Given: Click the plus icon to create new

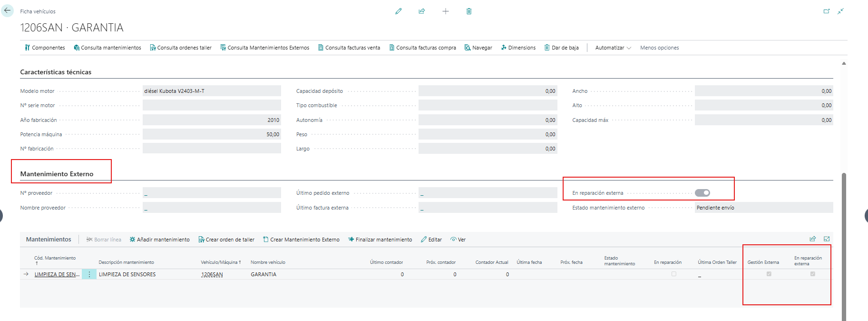Looking at the screenshot, I should [446, 11].
